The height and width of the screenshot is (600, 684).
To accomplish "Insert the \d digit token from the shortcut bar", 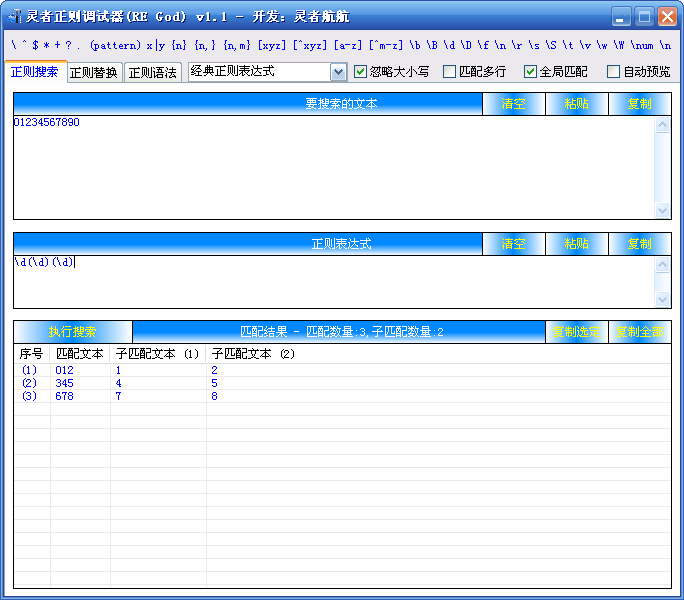I will (453, 45).
